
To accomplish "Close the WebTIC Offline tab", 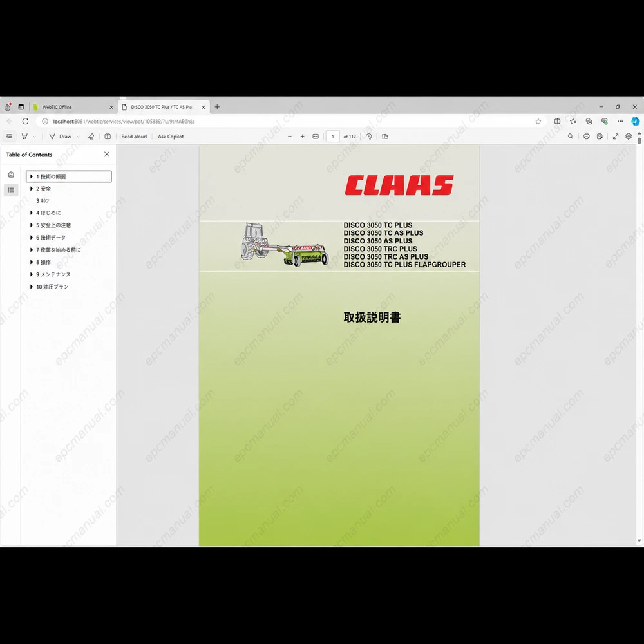I will (x=111, y=107).
